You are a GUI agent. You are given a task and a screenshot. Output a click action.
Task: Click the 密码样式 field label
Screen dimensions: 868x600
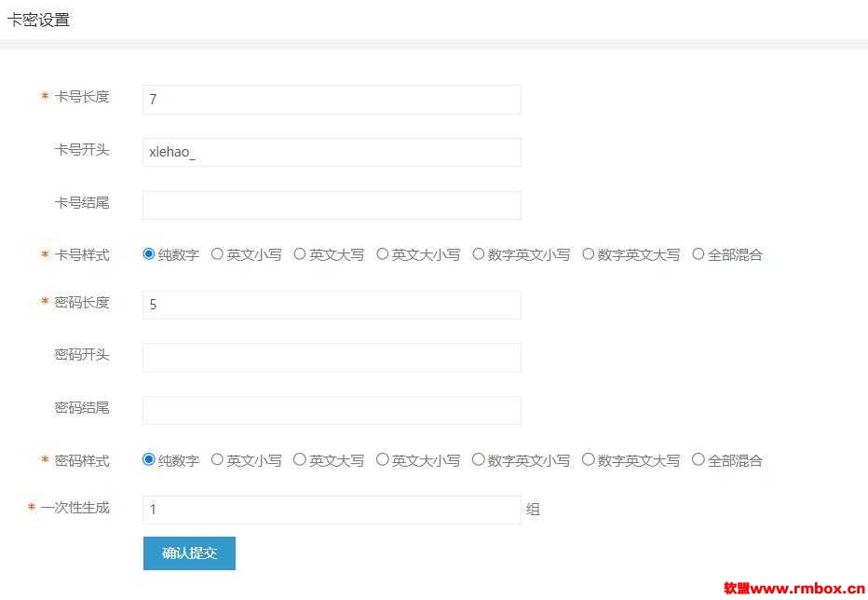click(x=82, y=460)
